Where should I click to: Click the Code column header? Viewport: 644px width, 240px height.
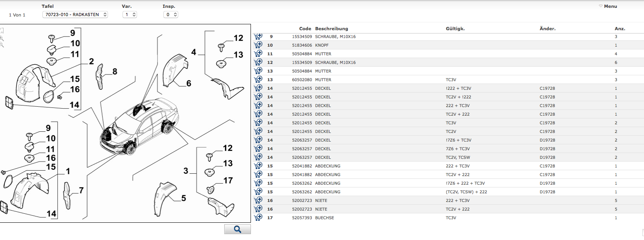point(305,29)
